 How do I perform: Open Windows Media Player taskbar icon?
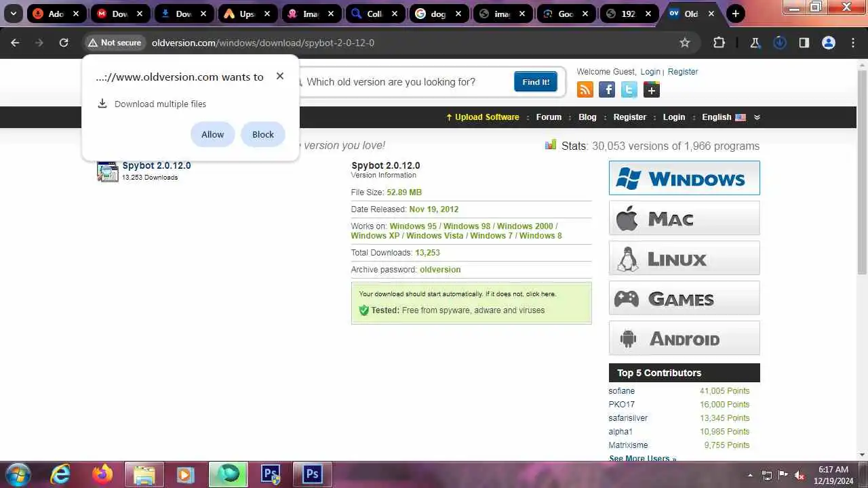(186, 474)
